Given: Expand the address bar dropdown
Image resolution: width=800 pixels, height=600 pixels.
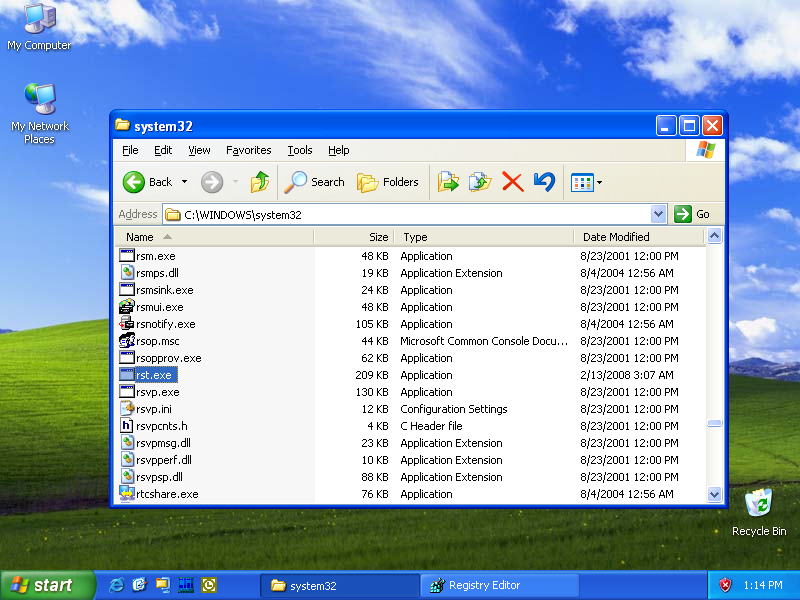Looking at the screenshot, I should [x=658, y=214].
